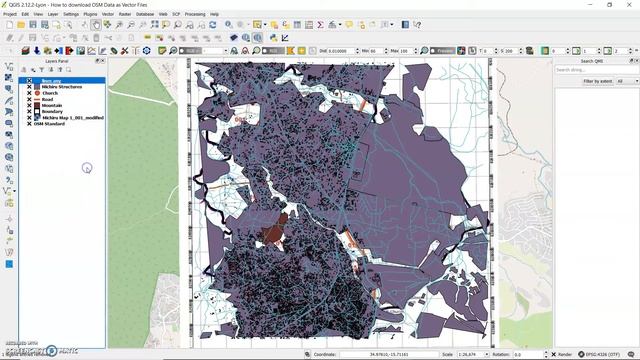640x360 pixels.
Task: Open the measure tool dropdown arrow
Action: (x=340, y=25)
